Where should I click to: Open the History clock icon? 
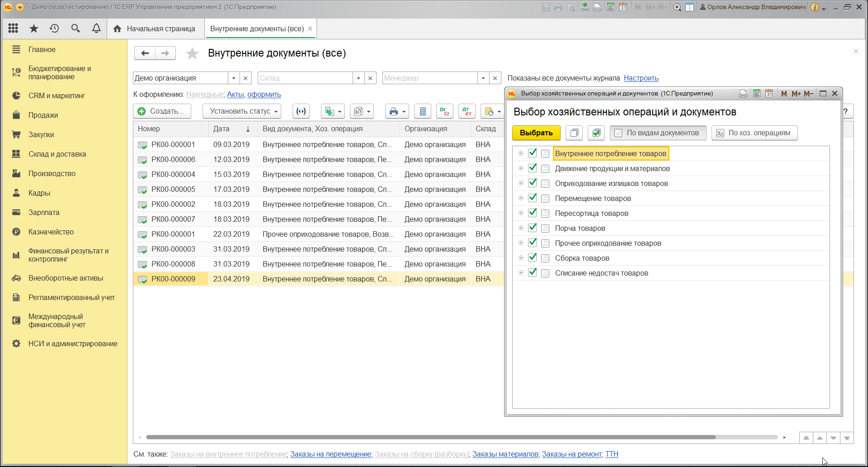click(x=54, y=29)
